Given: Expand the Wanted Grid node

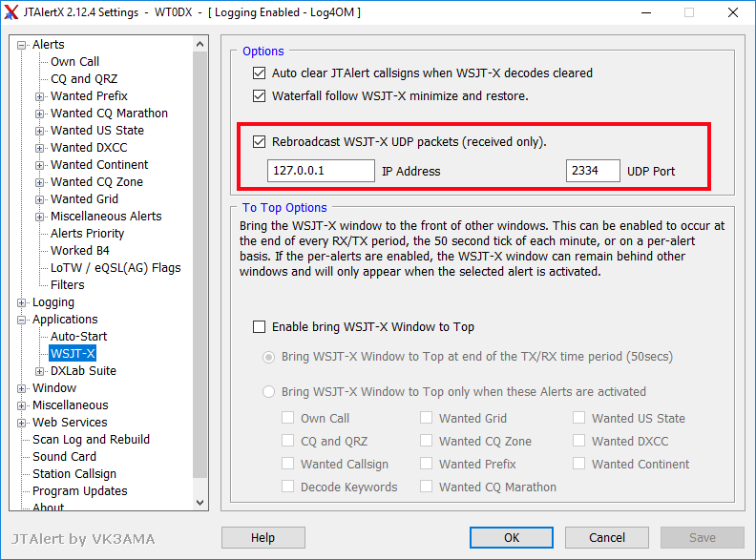Looking at the screenshot, I should pos(39,200).
